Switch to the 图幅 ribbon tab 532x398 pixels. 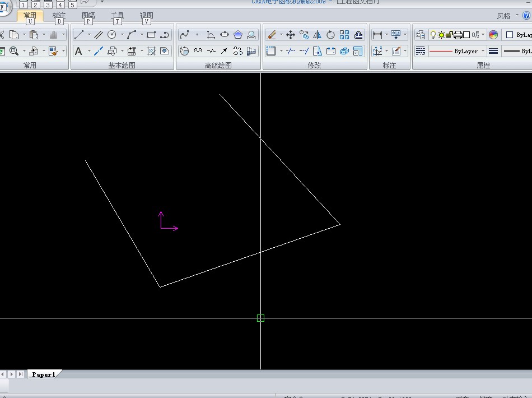tap(88, 16)
